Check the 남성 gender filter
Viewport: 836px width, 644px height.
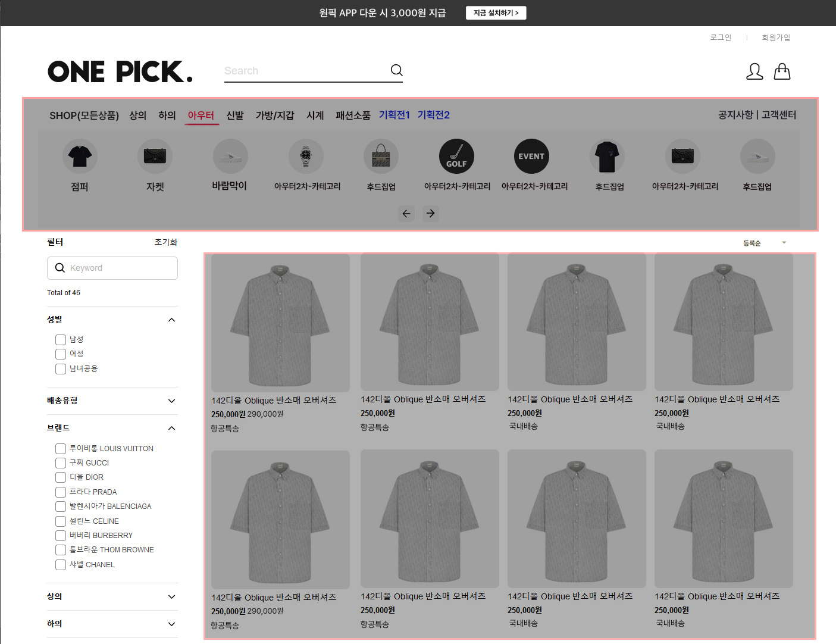click(x=61, y=340)
